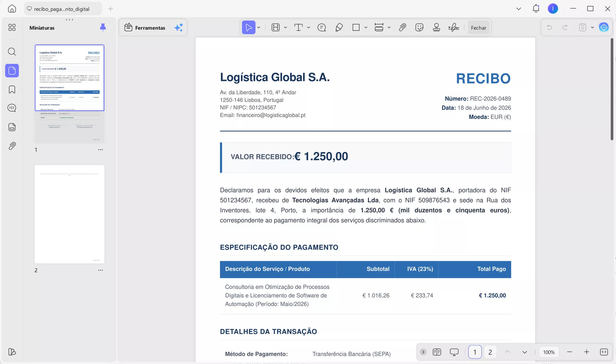Jump to page 2 button
Image resolution: width=616 pixels, height=364 pixels.
tap(490, 352)
